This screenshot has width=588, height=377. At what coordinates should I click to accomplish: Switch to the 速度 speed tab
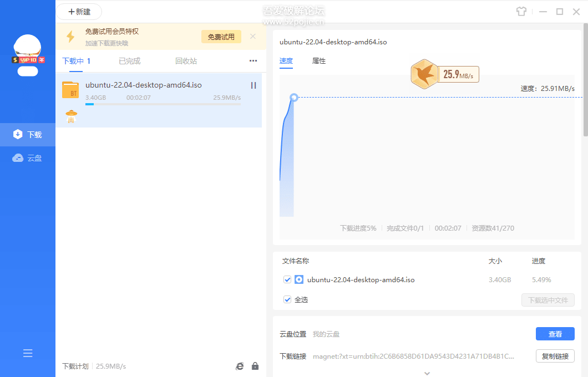286,61
